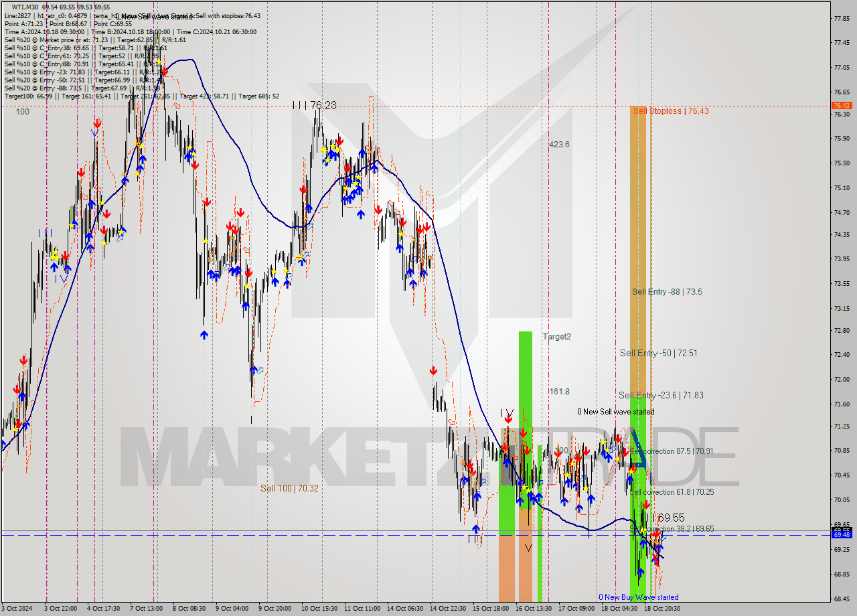Click the 'Sell 100 | 70.32' label

click(289, 489)
